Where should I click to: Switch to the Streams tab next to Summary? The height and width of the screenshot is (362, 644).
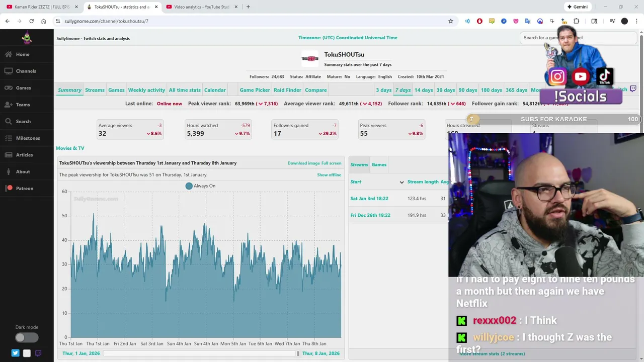(x=95, y=90)
